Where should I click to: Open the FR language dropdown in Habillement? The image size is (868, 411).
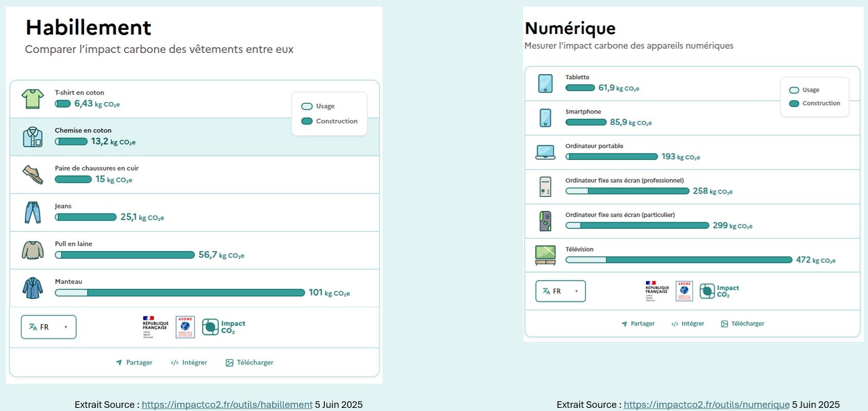48,327
